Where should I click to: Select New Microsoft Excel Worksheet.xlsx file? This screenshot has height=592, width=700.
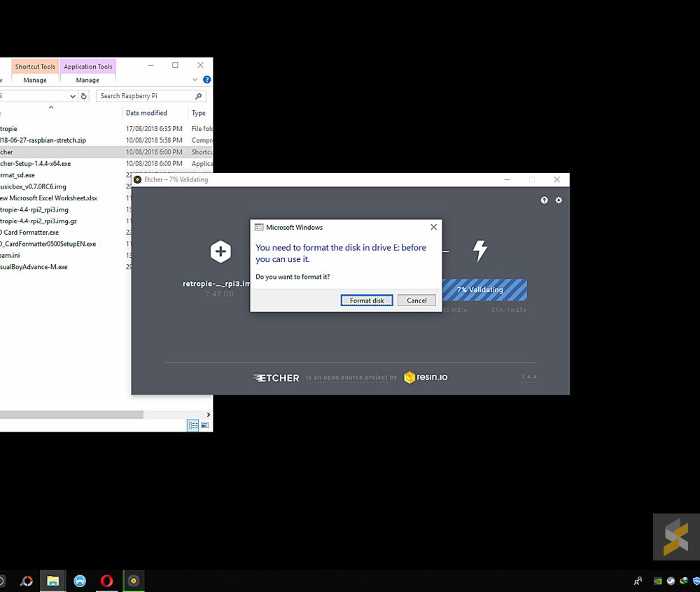pos(66,198)
